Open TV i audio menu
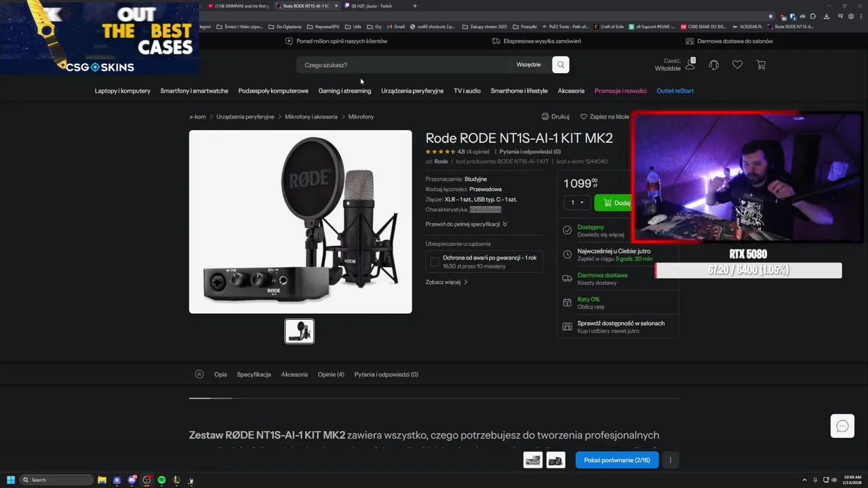The width and height of the screenshot is (868, 488). (x=467, y=91)
